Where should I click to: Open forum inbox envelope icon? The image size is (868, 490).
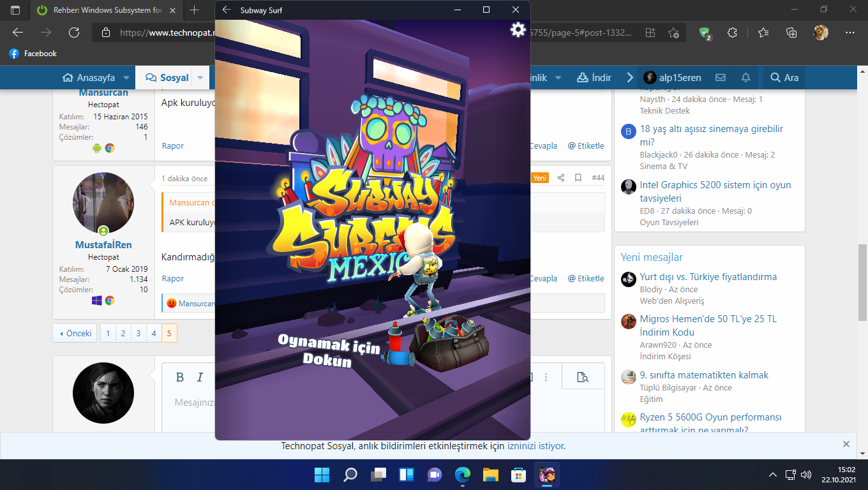tap(721, 78)
